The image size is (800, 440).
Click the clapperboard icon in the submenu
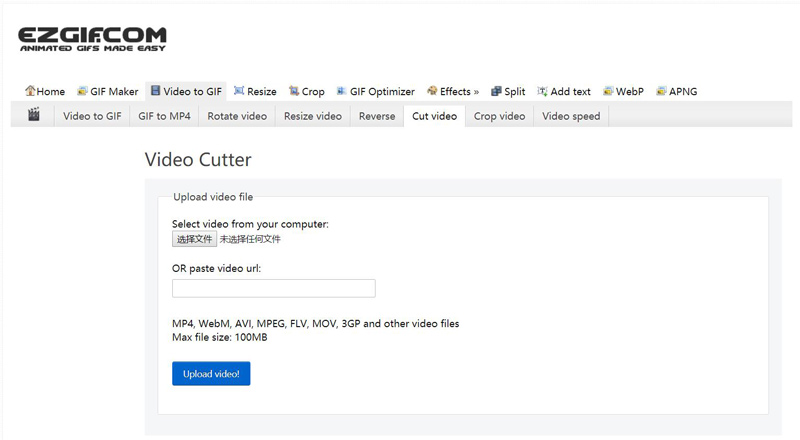34,115
